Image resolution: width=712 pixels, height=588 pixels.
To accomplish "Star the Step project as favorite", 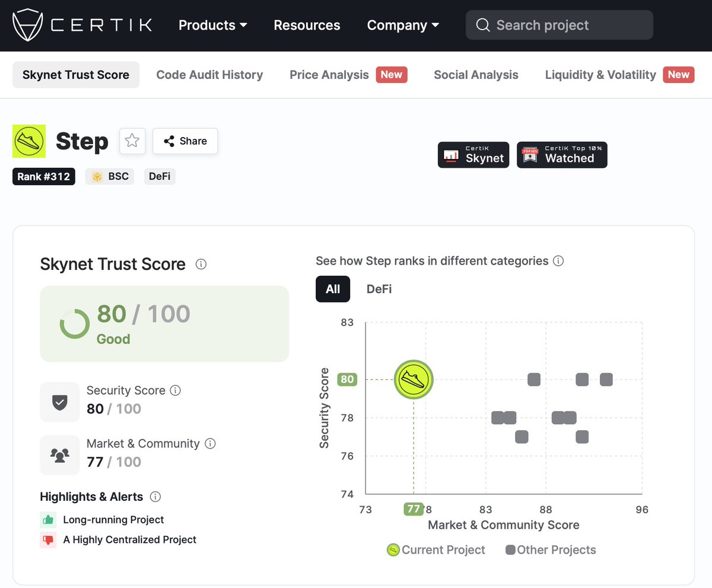I will coord(132,141).
